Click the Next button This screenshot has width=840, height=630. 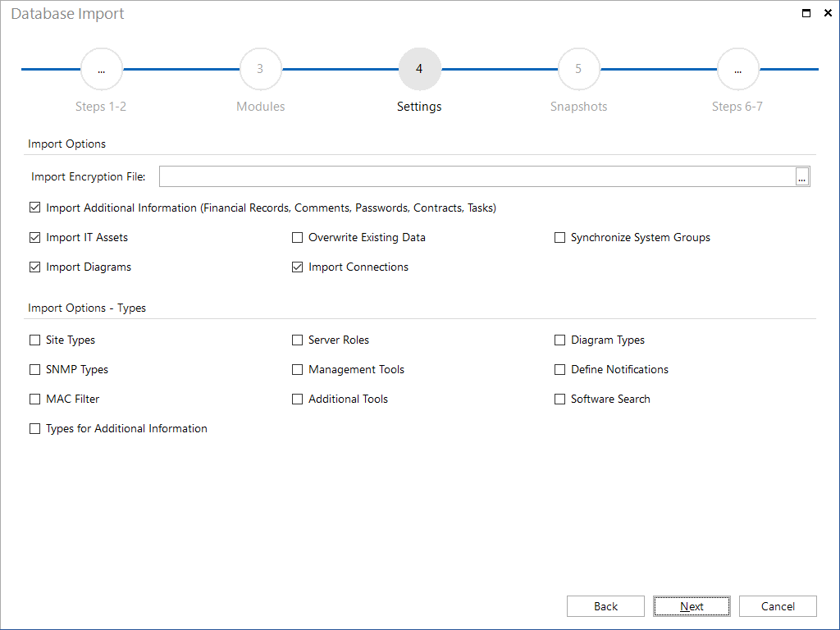pyautogui.click(x=692, y=606)
